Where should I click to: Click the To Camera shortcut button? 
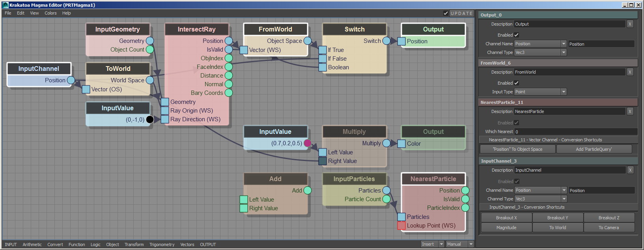(x=609, y=228)
